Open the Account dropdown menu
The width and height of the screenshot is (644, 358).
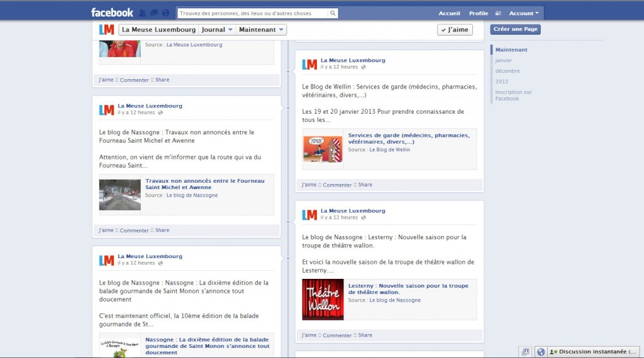pyautogui.click(x=524, y=13)
